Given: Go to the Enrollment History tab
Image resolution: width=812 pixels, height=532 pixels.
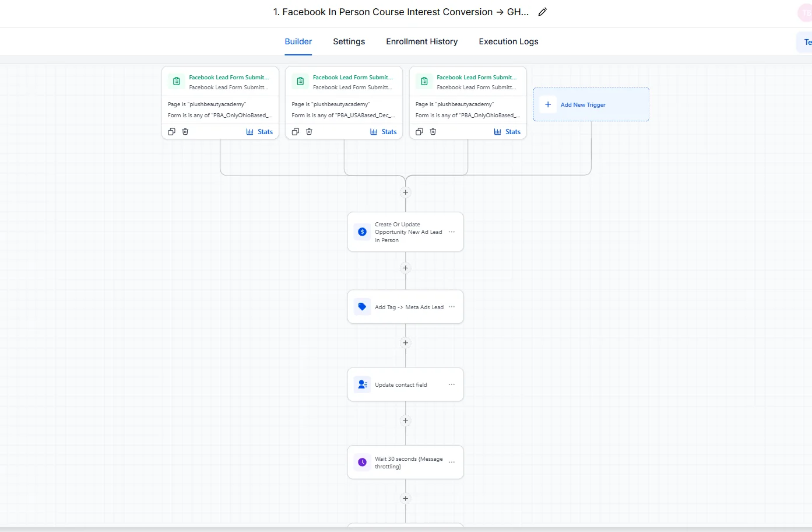Looking at the screenshot, I should point(422,41).
